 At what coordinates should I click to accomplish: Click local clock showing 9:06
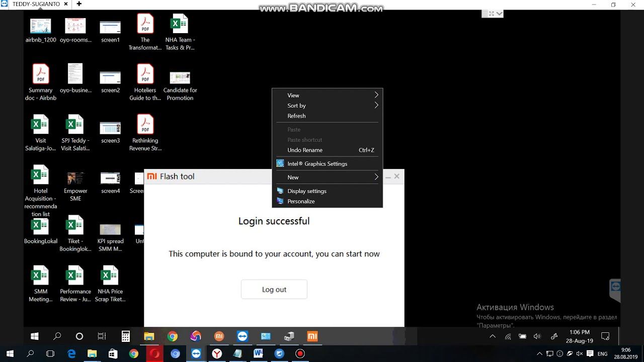[625, 353]
